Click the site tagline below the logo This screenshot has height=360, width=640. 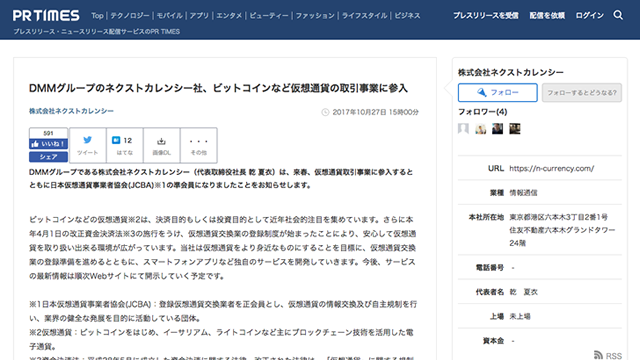(96, 31)
